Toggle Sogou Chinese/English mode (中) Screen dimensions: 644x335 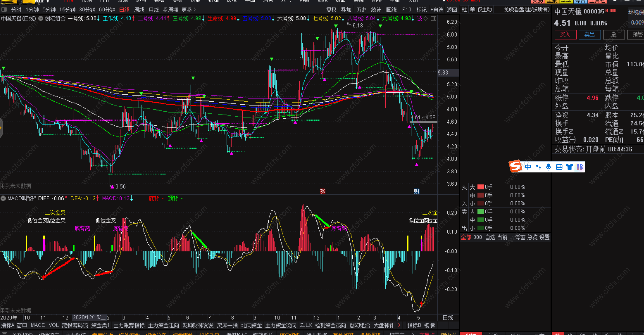coord(528,167)
